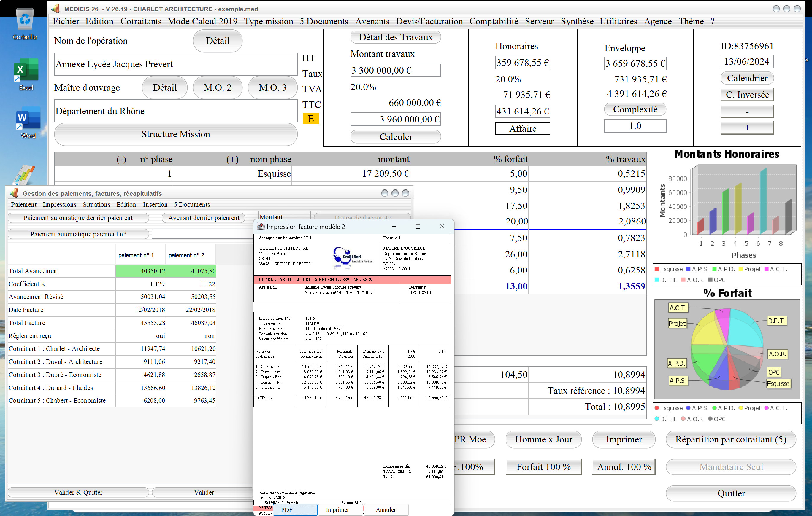
Task: Click the Répartition par cotraitant (5) button
Action: coord(731,439)
